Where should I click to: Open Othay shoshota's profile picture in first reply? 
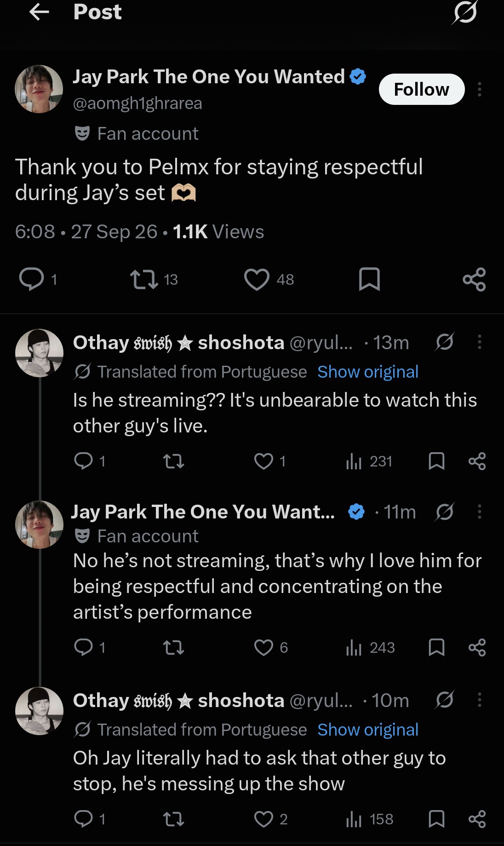click(39, 353)
